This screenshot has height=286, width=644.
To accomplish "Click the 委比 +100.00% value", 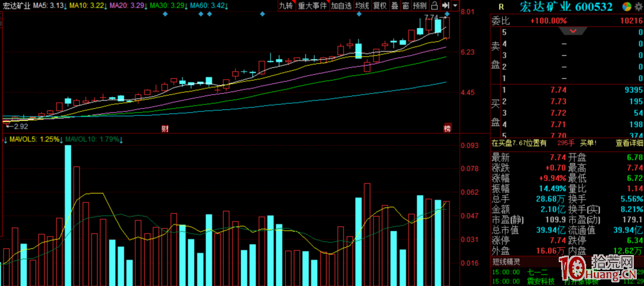I will (x=549, y=20).
